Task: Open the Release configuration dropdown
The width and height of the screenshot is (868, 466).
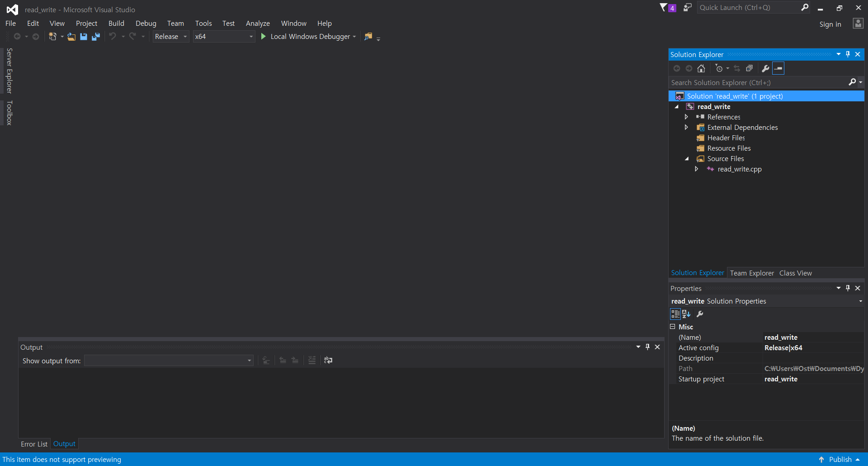Action: (170, 37)
